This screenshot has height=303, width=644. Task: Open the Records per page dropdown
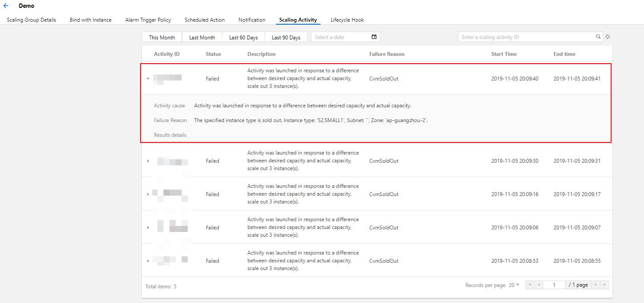[x=514, y=285]
